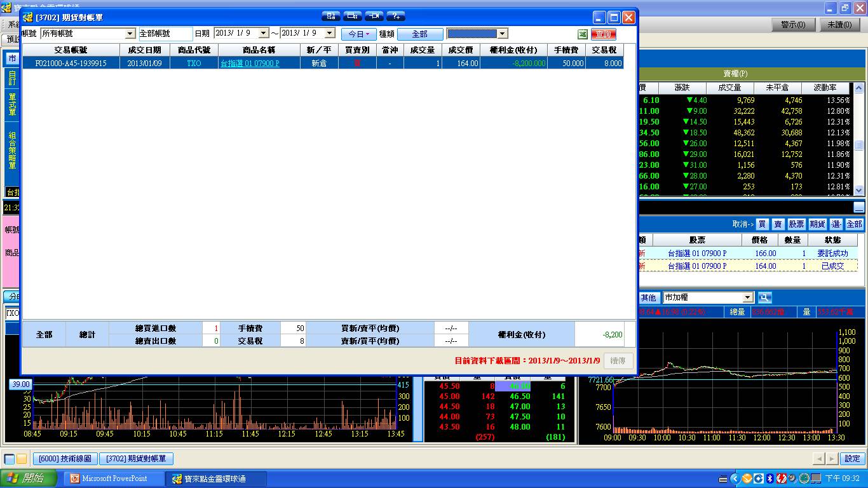This screenshot has width=868, height=488.
Task: Click the red 查詢 query button
Action: click(603, 34)
